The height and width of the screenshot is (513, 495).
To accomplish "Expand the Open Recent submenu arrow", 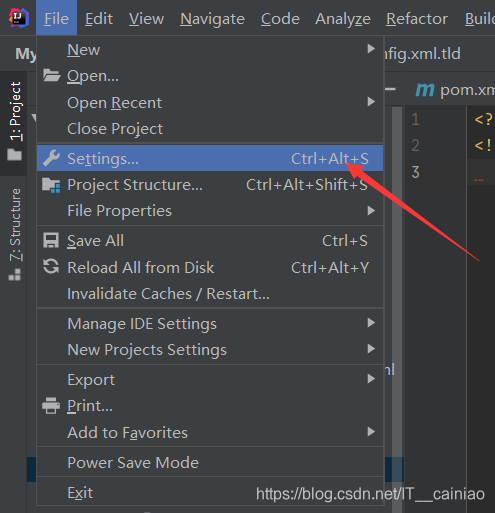I will coord(371,101).
